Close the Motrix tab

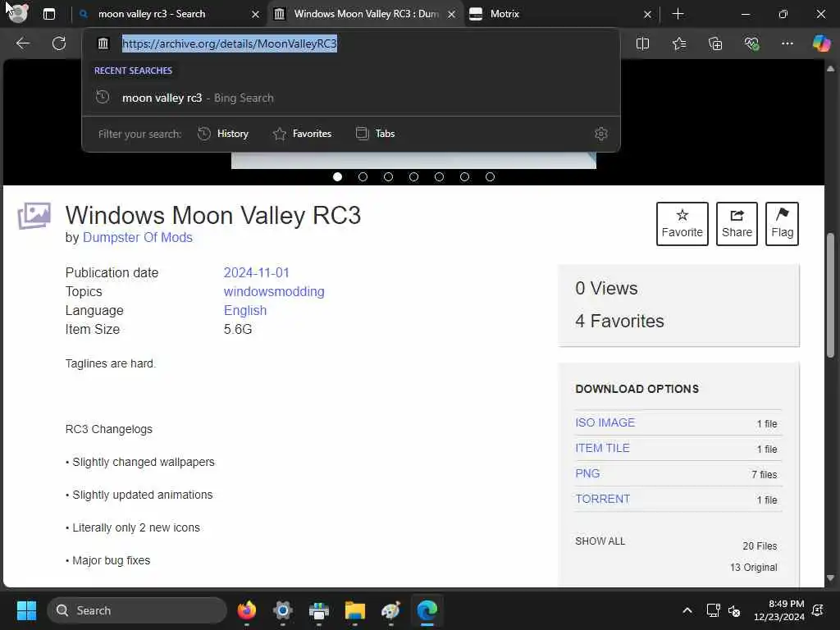[x=647, y=15]
